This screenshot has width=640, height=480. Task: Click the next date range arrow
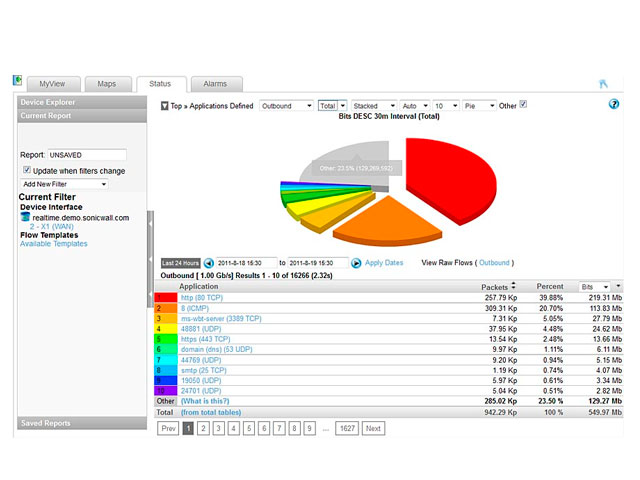click(356, 263)
